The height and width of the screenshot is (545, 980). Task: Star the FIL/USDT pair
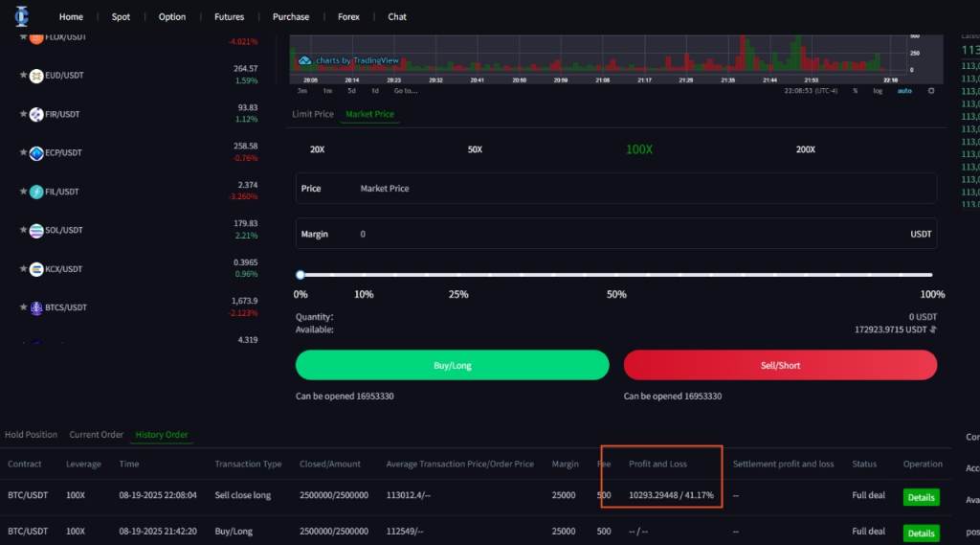[x=24, y=192]
